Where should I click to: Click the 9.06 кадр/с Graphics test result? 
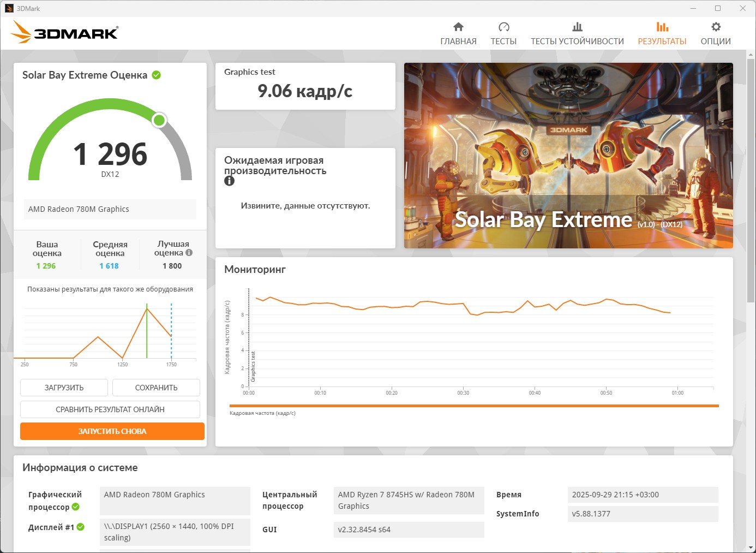(x=305, y=91)
